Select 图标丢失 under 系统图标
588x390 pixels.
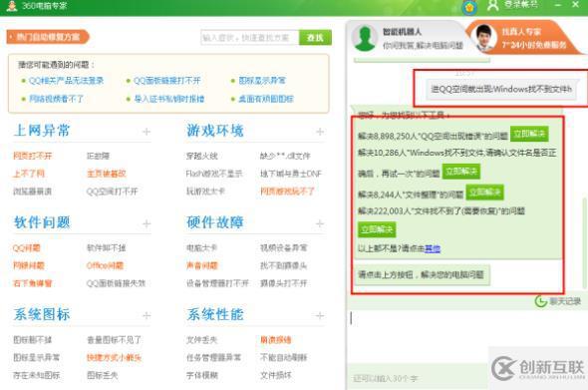pyautogui.click(x=103, y=375)
